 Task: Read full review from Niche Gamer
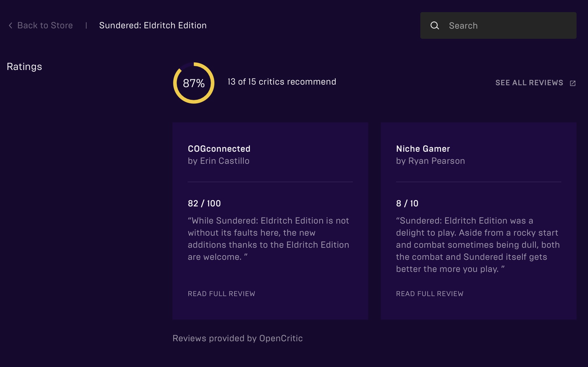430,294
